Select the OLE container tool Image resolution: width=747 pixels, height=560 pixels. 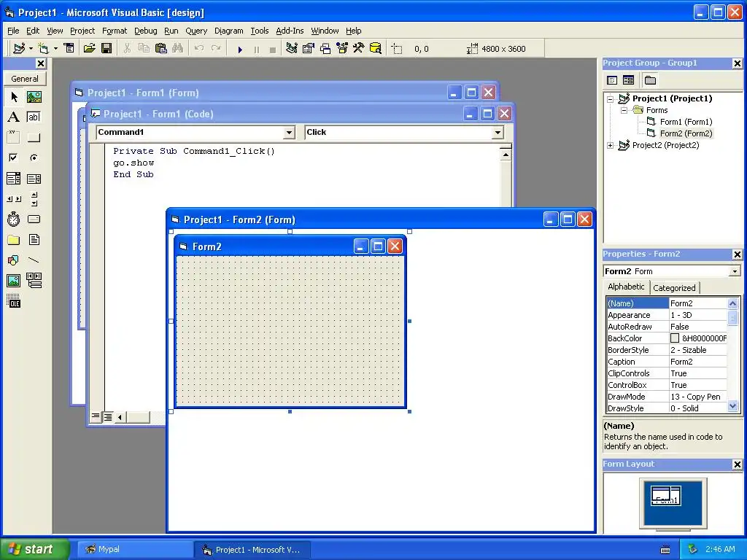pyautogui.click(x=14, y=301)
